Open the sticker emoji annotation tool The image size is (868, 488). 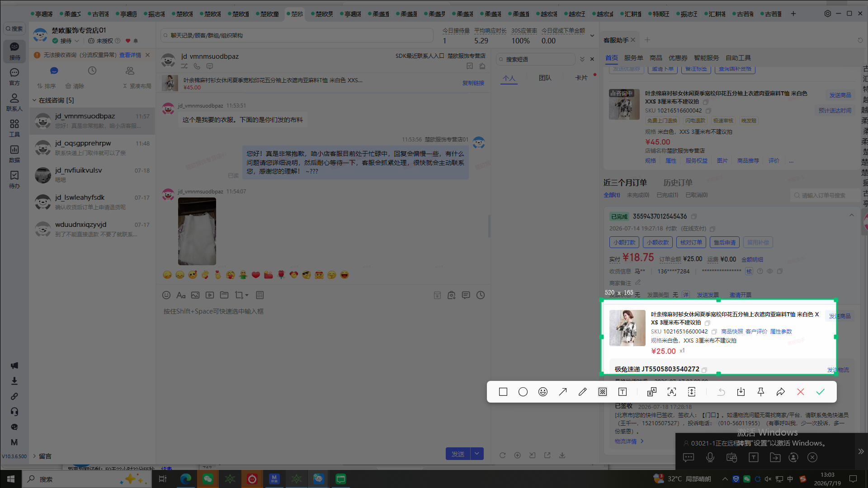coord(543,392)
